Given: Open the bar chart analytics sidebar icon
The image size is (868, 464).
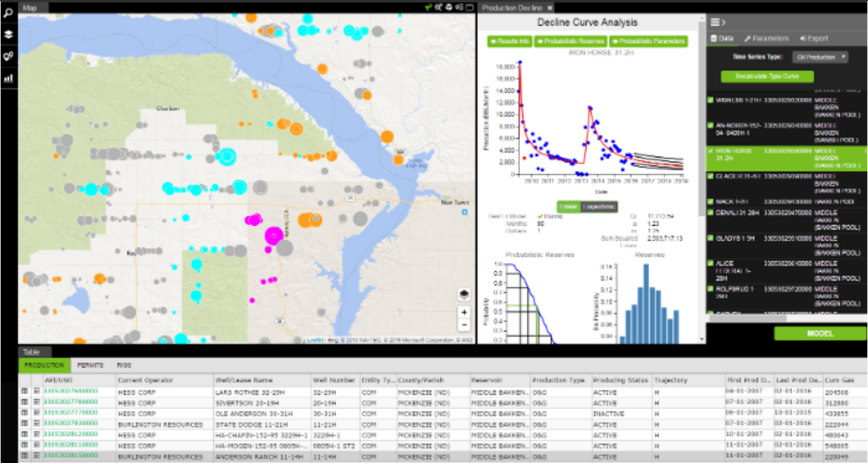Looking at the screenshot, I should point(8,78).
